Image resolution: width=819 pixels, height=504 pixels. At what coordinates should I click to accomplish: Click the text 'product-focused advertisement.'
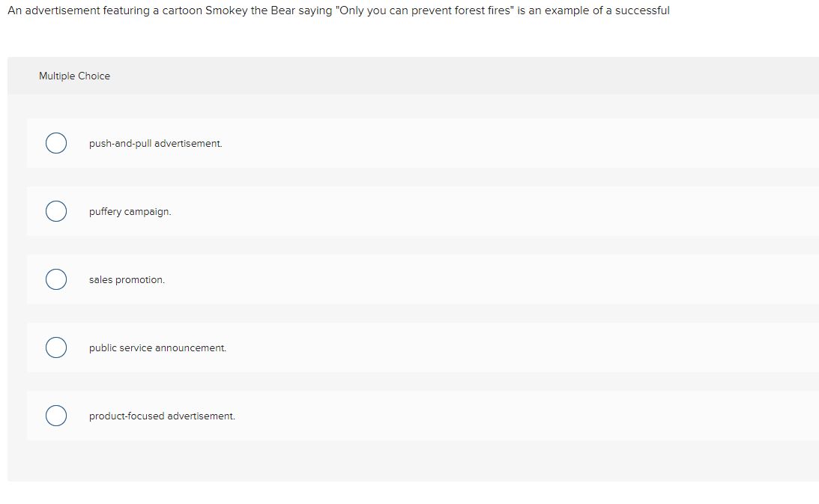(x=162, y=416)
